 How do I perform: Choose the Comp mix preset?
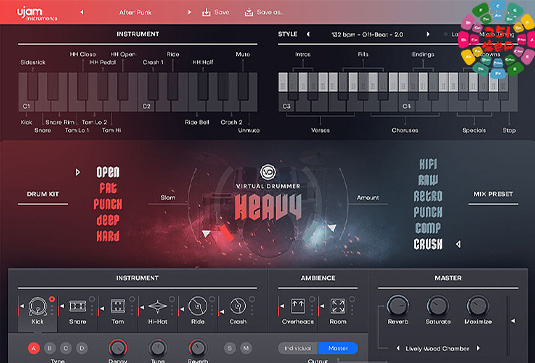(428, 228)
